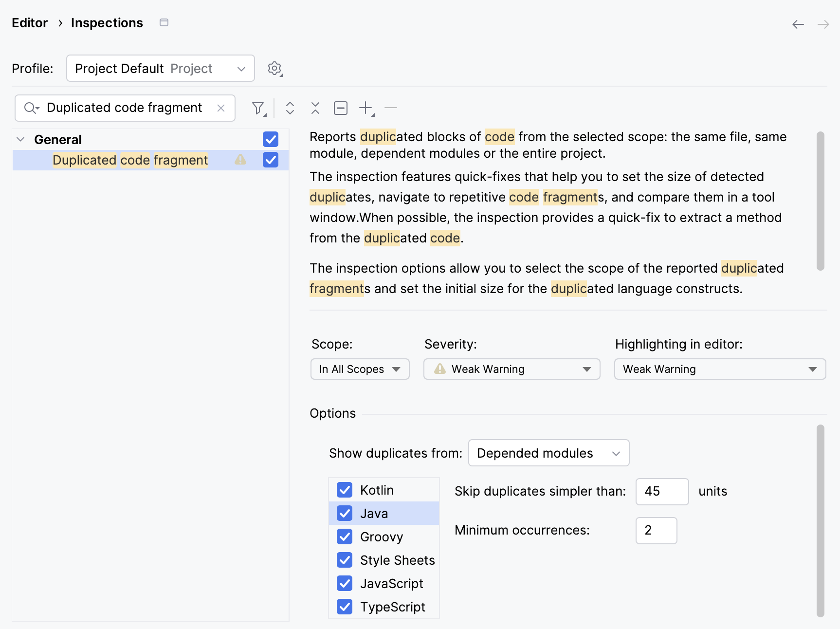
Task: Disable the Duplicated code fragment inspection
Action: click(271, 160)
